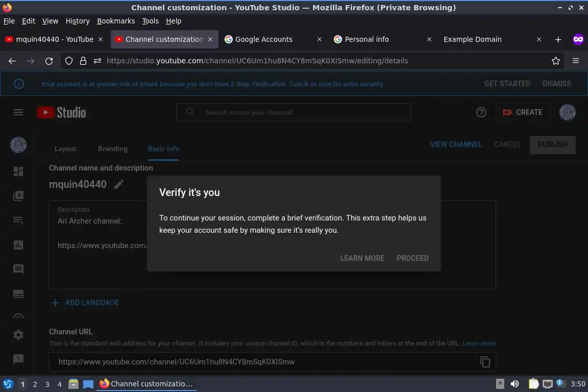Open the Analytics sidebar icon

coord(18,245)
